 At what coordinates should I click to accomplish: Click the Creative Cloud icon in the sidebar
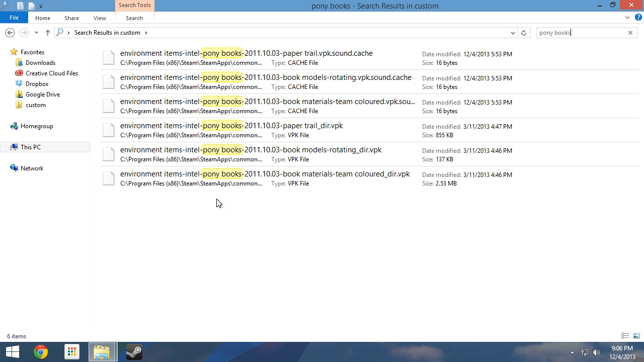click(x=19, y=73)
